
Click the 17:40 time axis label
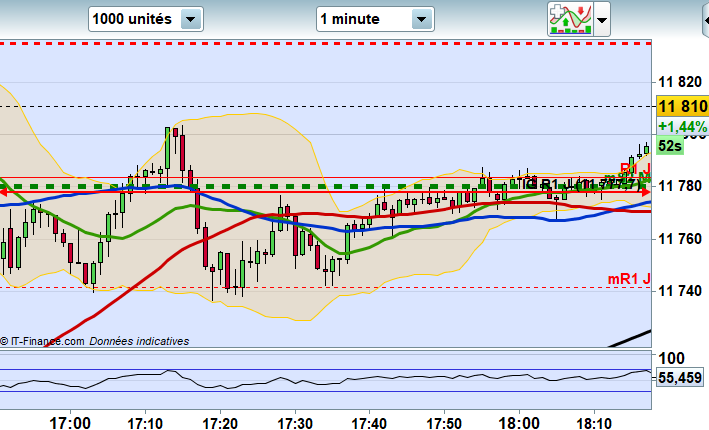[x=369, y=423]
